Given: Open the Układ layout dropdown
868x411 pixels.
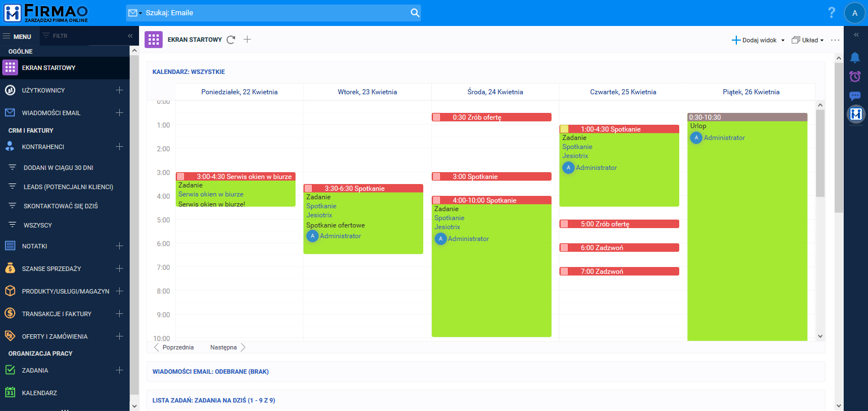Looking at the screenshot, I should [x=808, y=40].
